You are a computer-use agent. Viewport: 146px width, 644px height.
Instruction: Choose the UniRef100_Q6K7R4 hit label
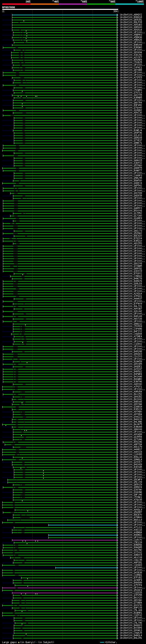tap(131, 103)
